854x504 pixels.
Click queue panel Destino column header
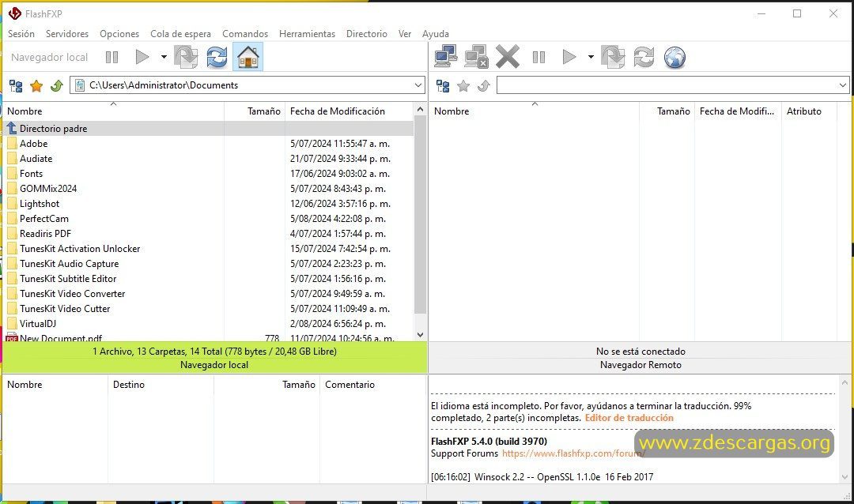click(x=161, y=384)
